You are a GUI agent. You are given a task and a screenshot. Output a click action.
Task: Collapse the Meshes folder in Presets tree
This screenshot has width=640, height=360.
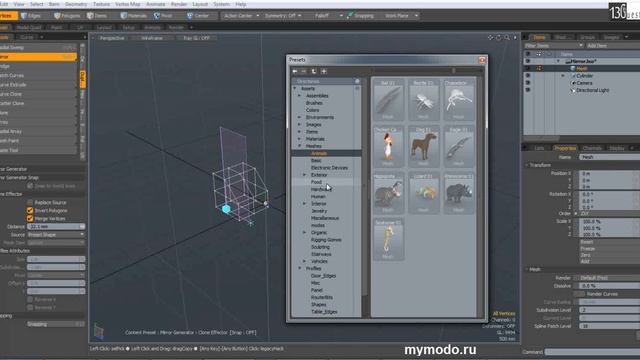coord(299,146)
